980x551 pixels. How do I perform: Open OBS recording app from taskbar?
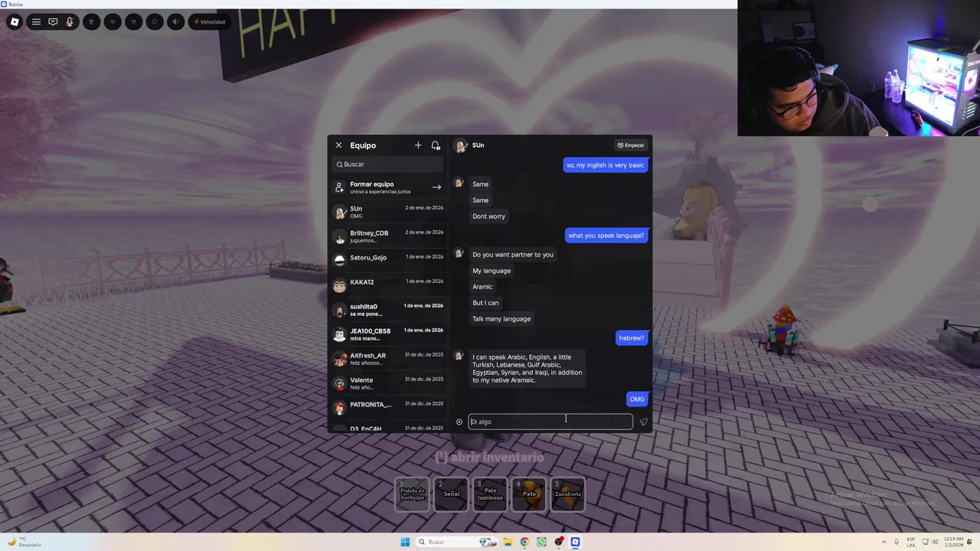coord(559,542)
